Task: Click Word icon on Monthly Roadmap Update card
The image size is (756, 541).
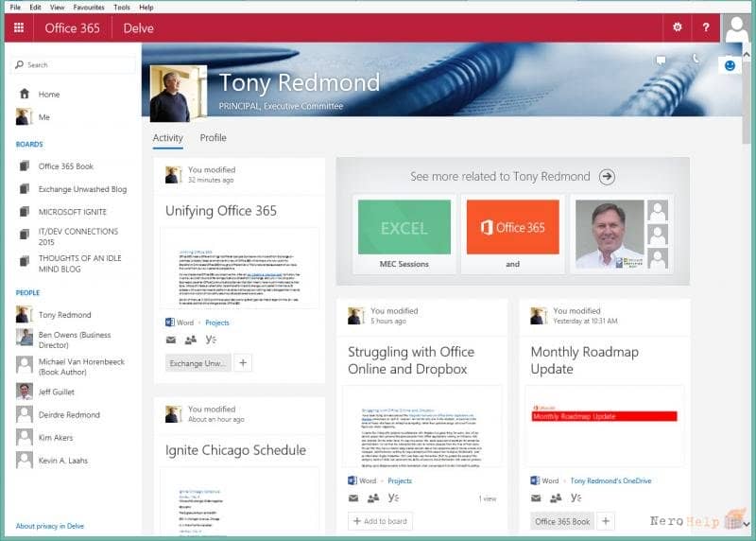Action: click(x=535, y=480)
